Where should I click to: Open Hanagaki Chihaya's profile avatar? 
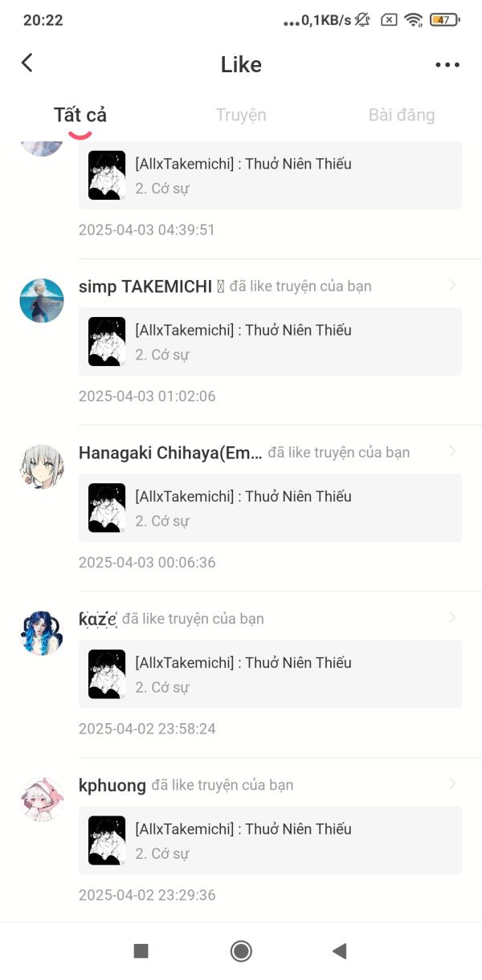coord(42,467)
